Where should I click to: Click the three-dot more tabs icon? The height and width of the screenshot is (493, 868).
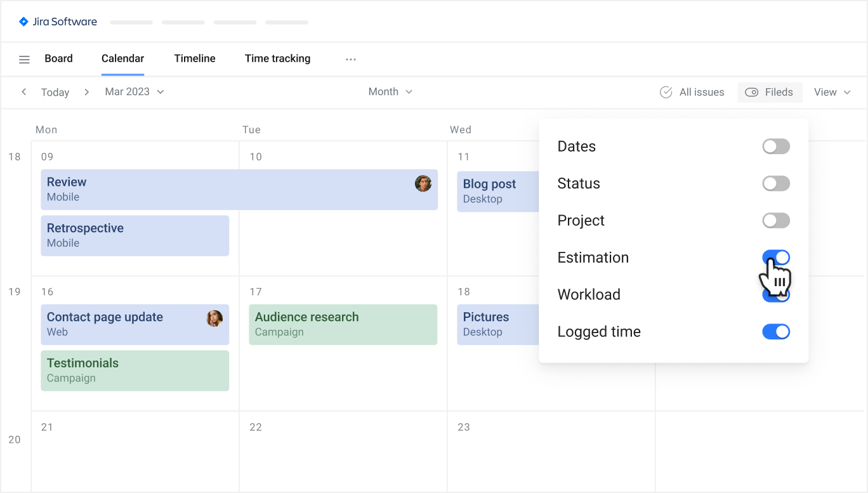(350, 59)
